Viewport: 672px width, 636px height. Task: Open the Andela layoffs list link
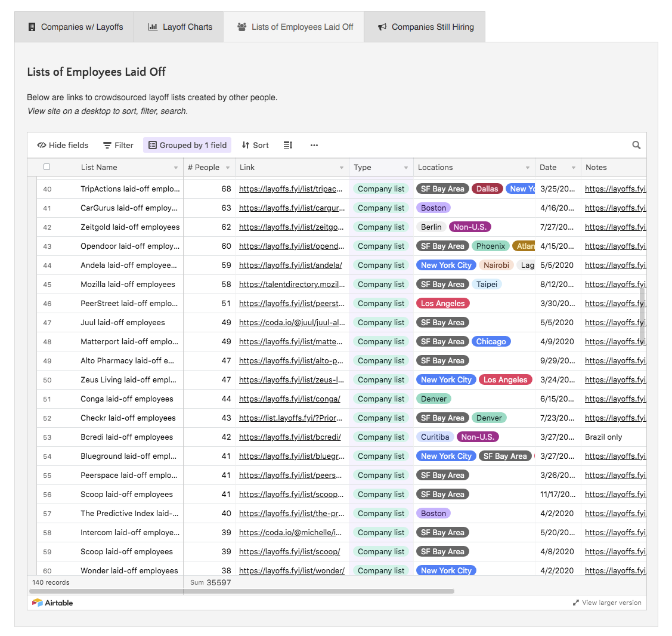pos(290,265)
